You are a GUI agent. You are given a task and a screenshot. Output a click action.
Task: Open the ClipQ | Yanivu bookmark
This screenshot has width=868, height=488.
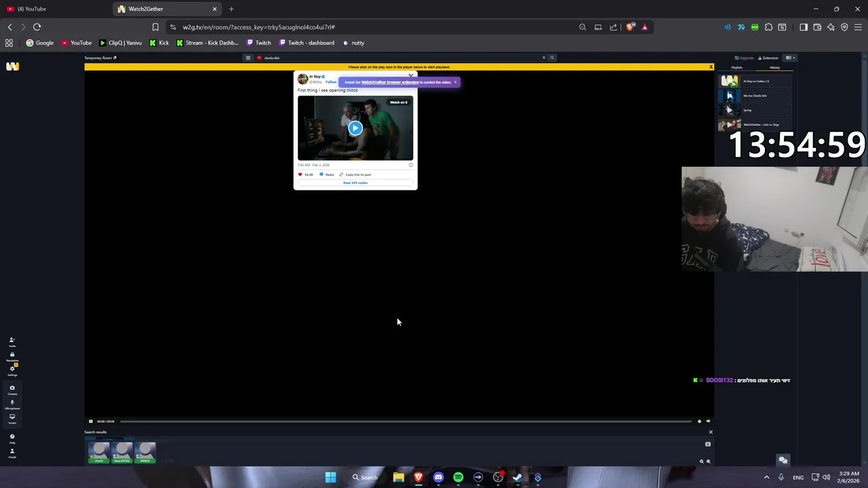point(120,43)
